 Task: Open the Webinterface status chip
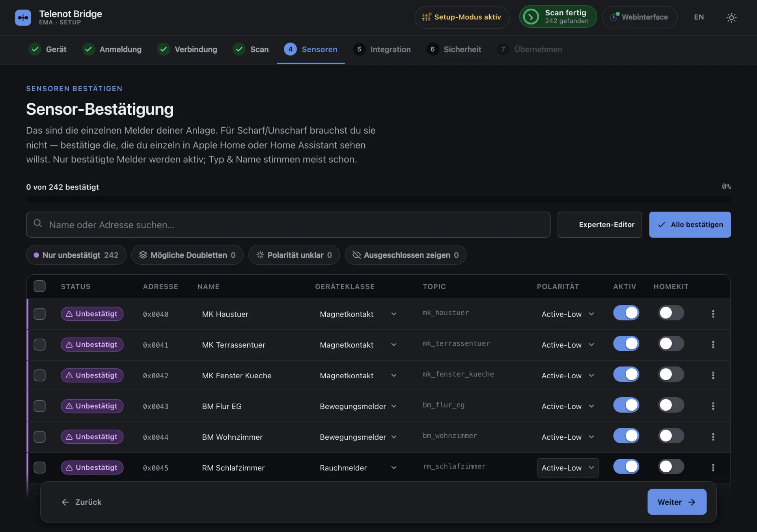tap(640, 17)
